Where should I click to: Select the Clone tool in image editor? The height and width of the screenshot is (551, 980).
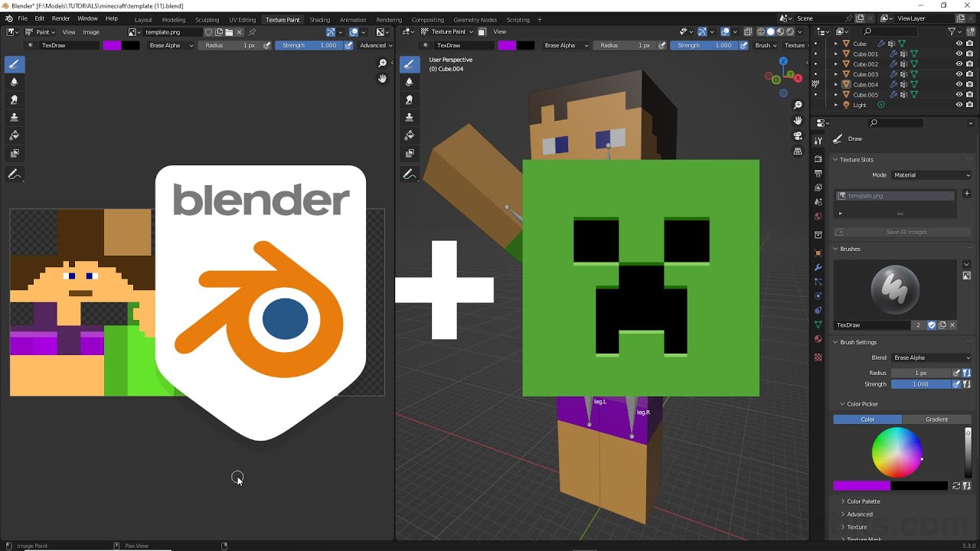point(14,117)
